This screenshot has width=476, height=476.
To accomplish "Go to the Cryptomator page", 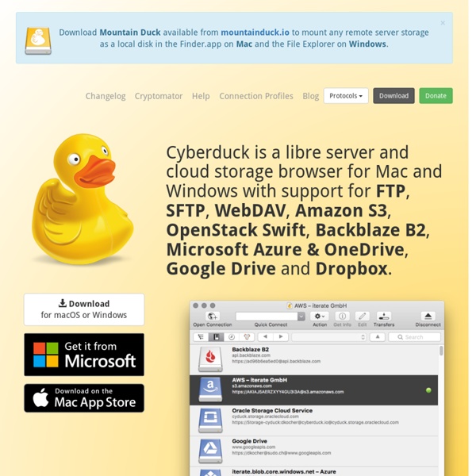I will (159, 96).
